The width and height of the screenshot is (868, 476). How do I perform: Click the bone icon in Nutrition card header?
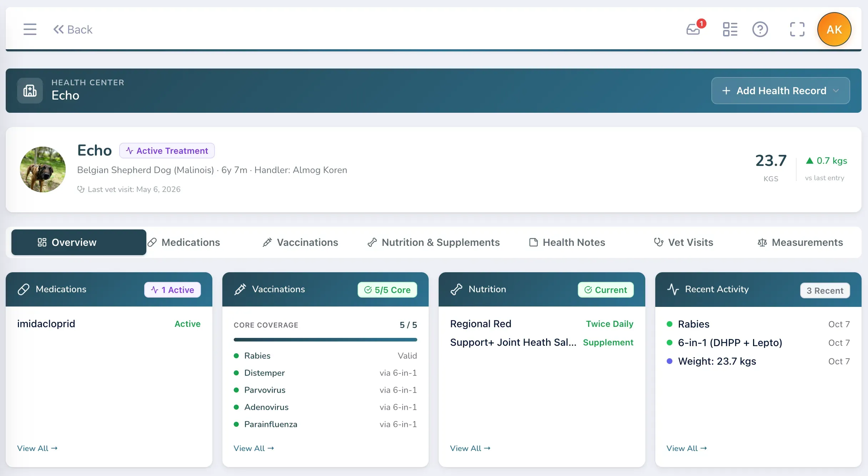point(456,289)
